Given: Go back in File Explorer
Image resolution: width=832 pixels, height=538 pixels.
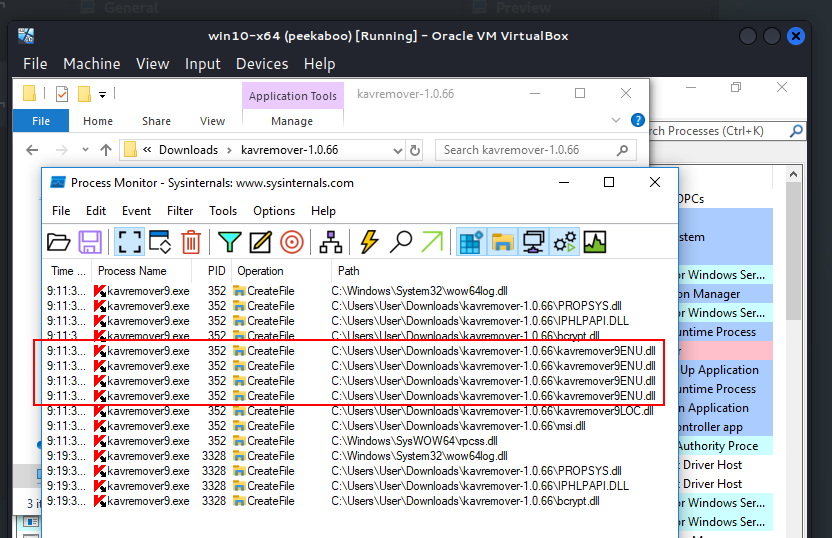Looking at the screenshot, I should tap(32, 150).
